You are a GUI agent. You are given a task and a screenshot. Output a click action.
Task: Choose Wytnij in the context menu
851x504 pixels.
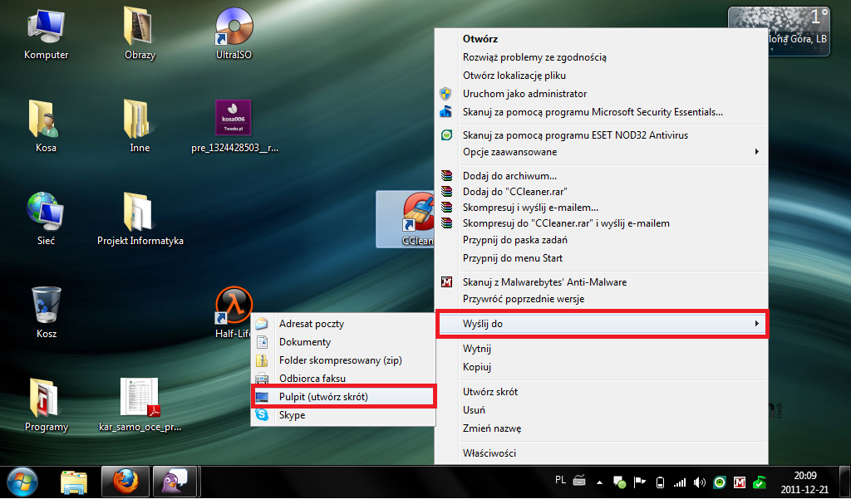pyautogui.click(x=602, y=349)
